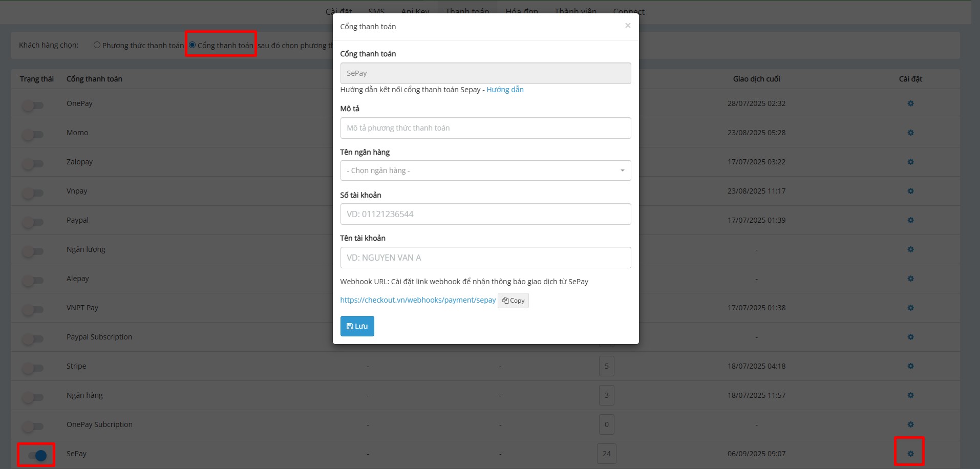Open settings gear for OnePay Subcription row
980x469 pixels.
pos(910,424)
